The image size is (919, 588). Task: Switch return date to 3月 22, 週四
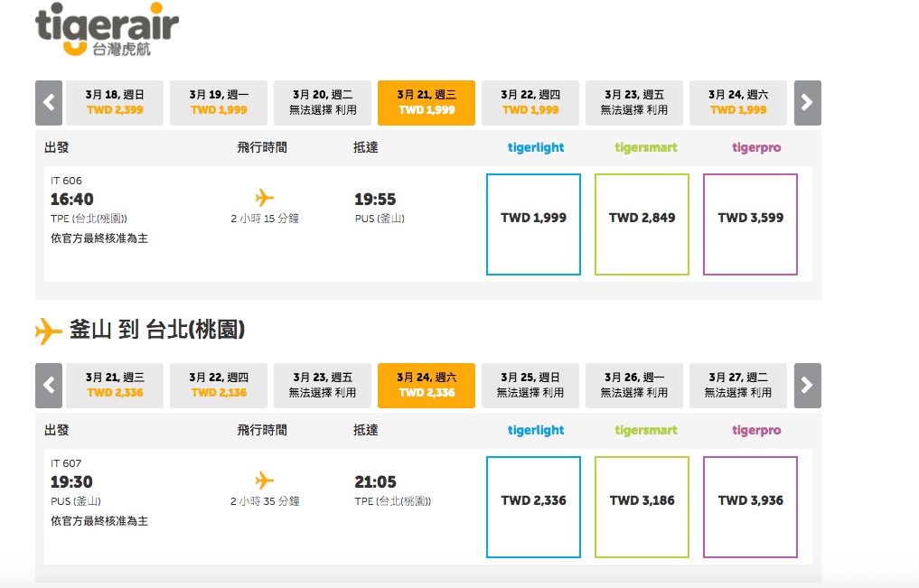click(x=219, y=386)
